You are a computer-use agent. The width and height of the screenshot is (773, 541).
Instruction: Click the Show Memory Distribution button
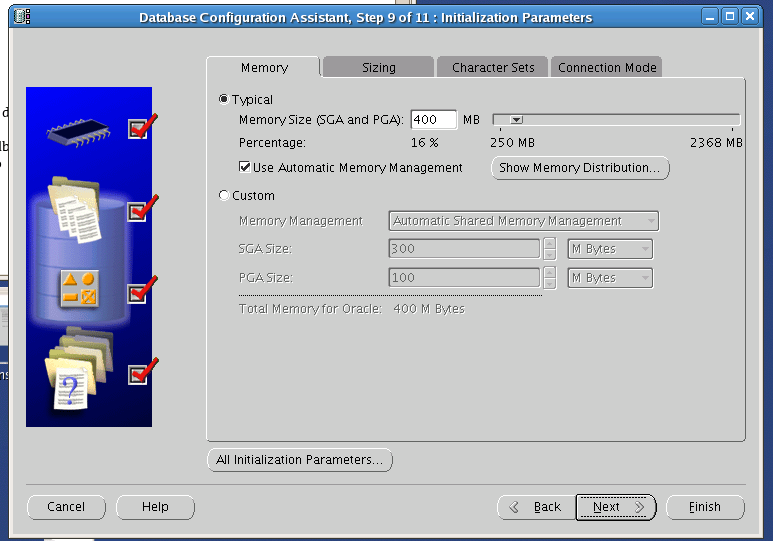coord(580,168)
